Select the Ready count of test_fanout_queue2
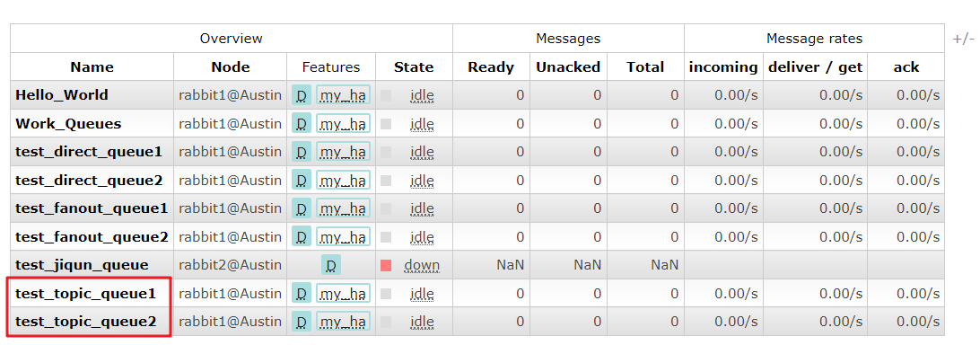980x345 pixels. click(520, 236)
